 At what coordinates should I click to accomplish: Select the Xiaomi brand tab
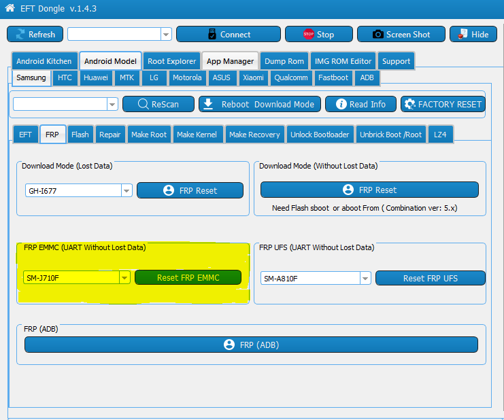click(x=253, y=77)
